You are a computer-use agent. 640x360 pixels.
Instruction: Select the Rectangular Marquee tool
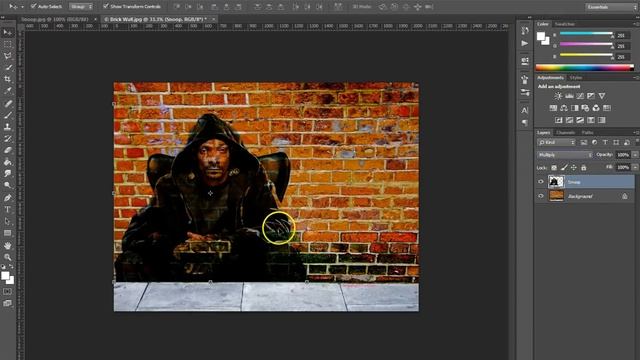(8, 44)
